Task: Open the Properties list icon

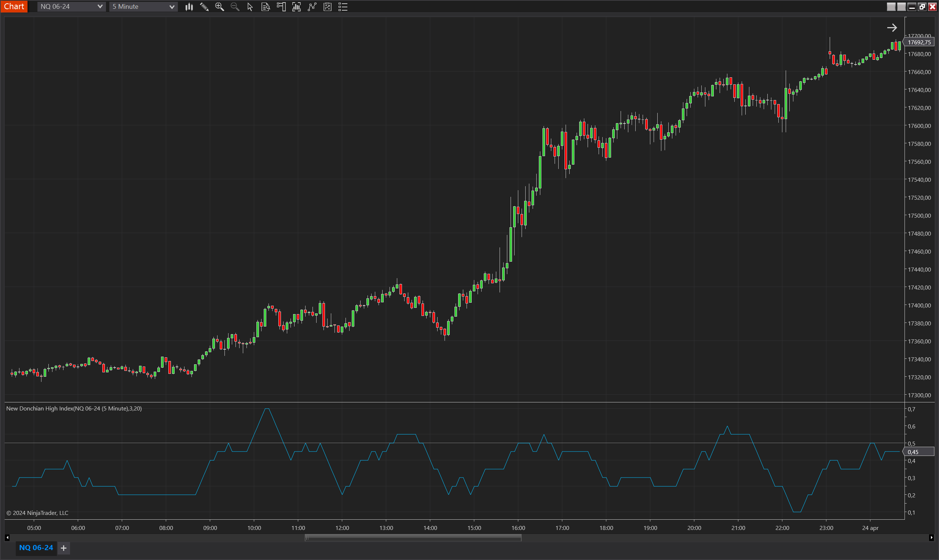Action: (343, 7)
